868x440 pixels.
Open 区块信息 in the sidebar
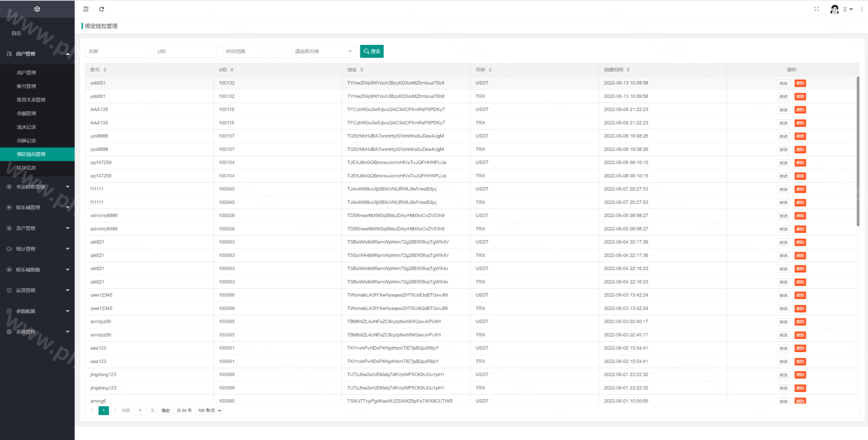(x=26, y=168)
